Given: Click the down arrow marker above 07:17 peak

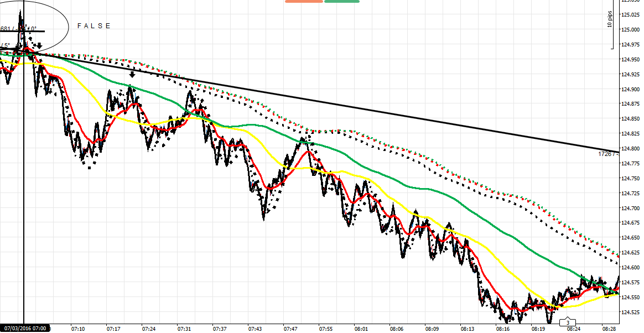Looking at the screenshot, I should click(x=132, y=75).
